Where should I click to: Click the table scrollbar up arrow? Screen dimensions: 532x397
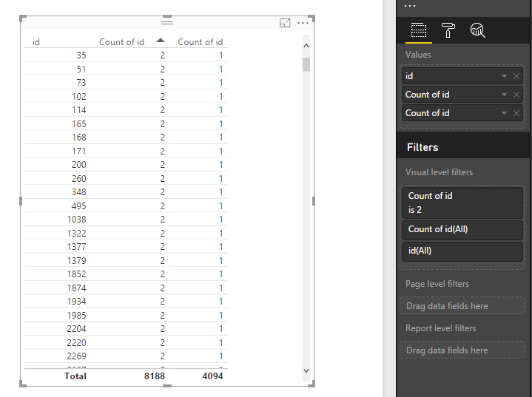tap(306, 46)
